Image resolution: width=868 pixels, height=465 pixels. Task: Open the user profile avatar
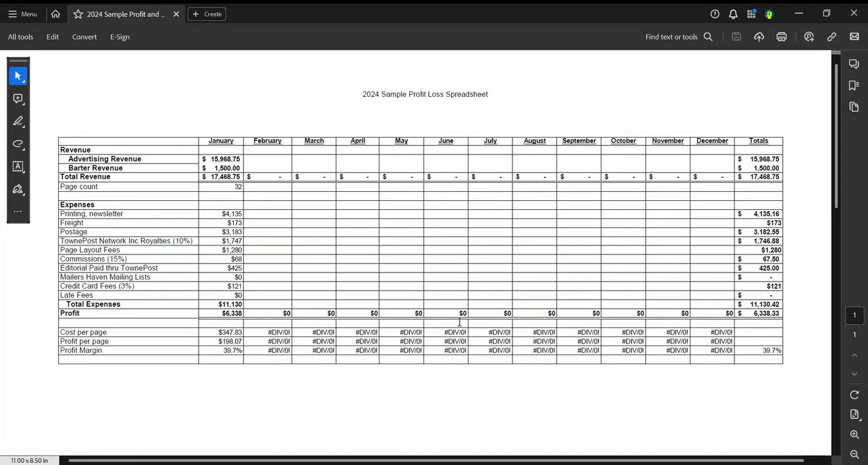769,14
